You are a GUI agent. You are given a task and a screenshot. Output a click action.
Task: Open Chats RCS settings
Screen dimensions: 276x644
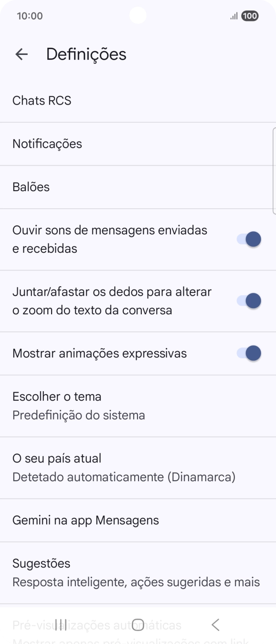138,100
